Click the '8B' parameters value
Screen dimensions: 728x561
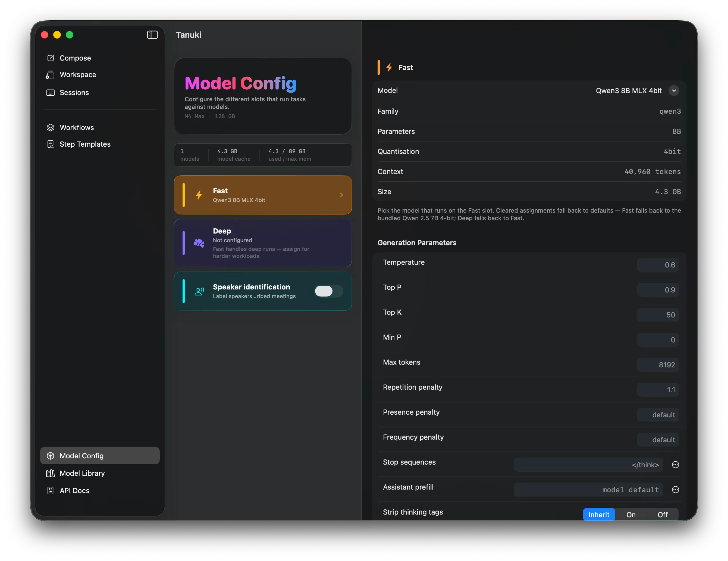(x=676, y=131)
